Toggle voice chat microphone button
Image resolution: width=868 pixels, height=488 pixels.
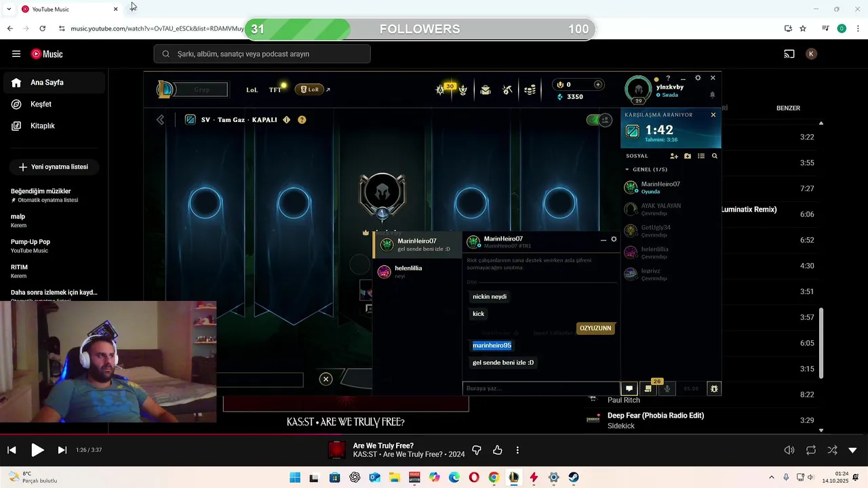(x=668, y=388)
